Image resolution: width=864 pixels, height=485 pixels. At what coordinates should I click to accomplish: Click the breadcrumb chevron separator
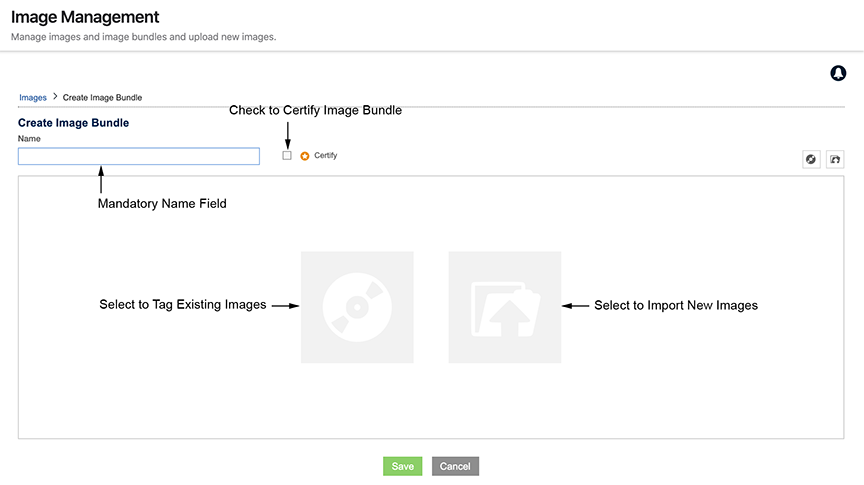(55, 96)
